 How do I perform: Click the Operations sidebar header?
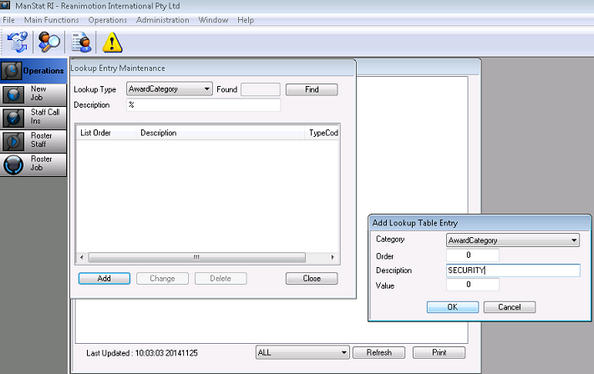click(x=33, y=71)
